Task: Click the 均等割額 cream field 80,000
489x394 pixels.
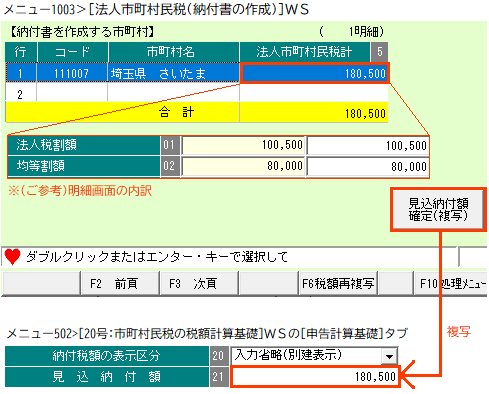Action: pos(243,166)
